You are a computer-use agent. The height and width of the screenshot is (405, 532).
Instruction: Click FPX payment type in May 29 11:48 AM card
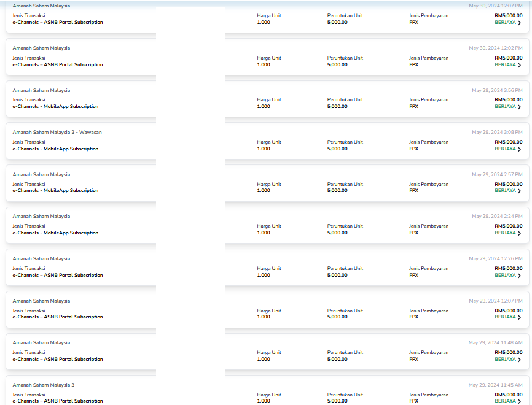(414, 359)
